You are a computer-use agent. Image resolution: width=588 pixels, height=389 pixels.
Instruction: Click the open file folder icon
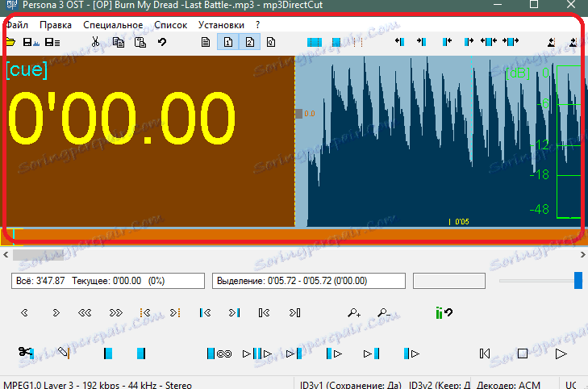point(10,42)
